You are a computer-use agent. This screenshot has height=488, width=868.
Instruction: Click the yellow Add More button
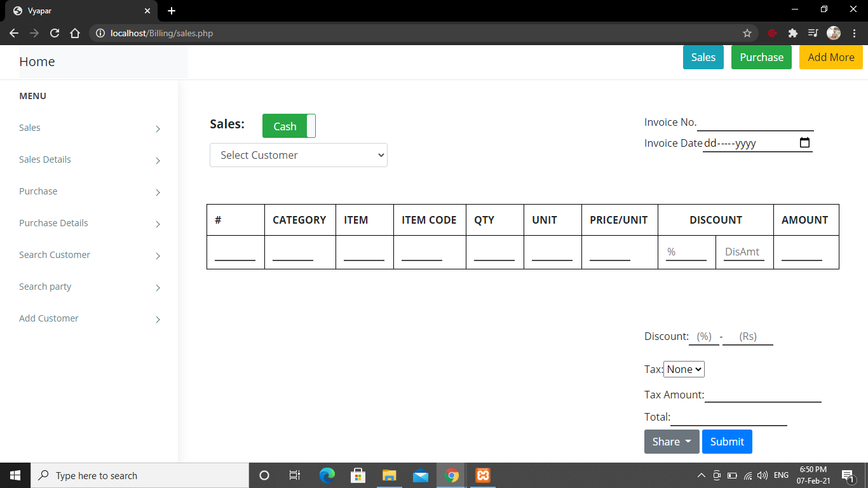coord(831,57)
